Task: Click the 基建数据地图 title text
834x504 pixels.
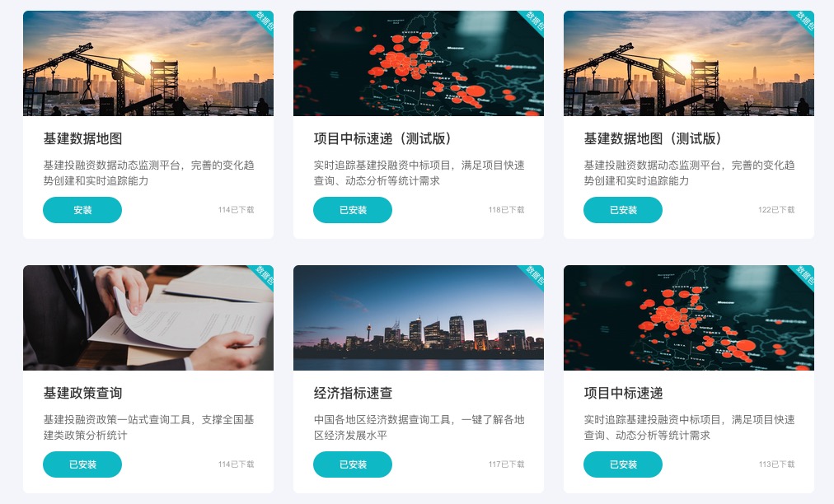Action: 83,138
